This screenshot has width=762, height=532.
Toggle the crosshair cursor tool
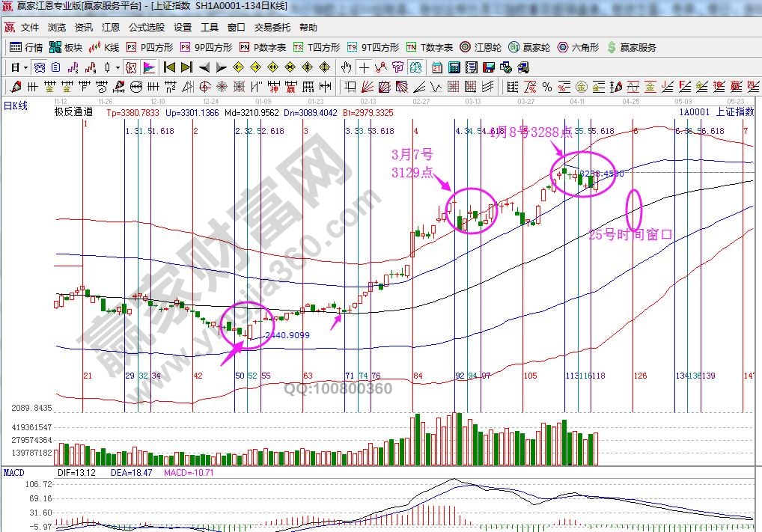pyautogui.click(x=365, y=67)
